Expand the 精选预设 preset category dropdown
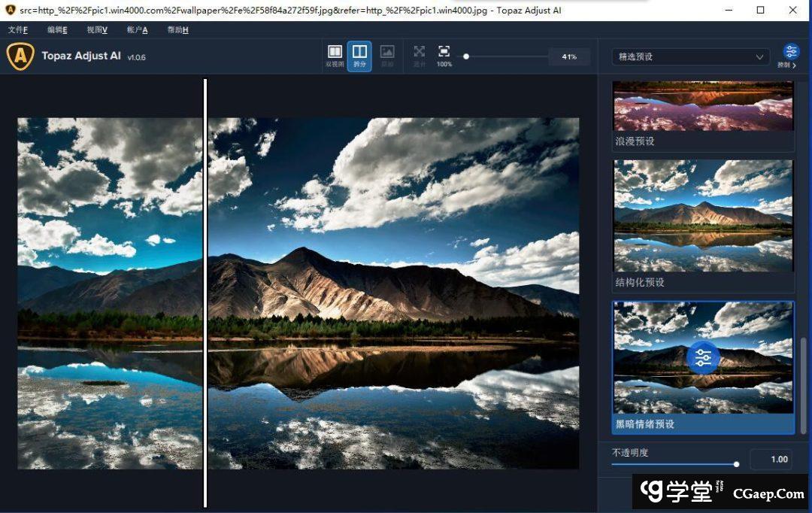 coord(690,57)
